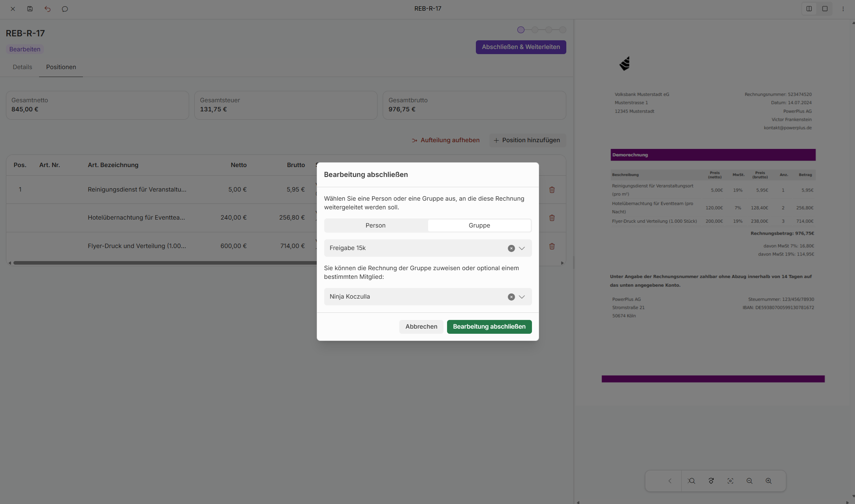Open the comment bubble icon

[65, 9]
